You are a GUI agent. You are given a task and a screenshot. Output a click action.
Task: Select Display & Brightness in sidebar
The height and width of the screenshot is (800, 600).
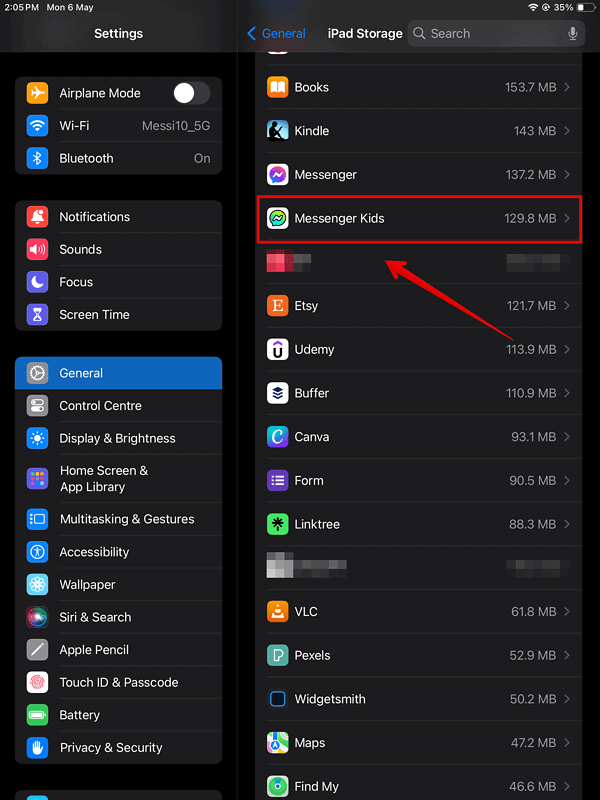118,438
